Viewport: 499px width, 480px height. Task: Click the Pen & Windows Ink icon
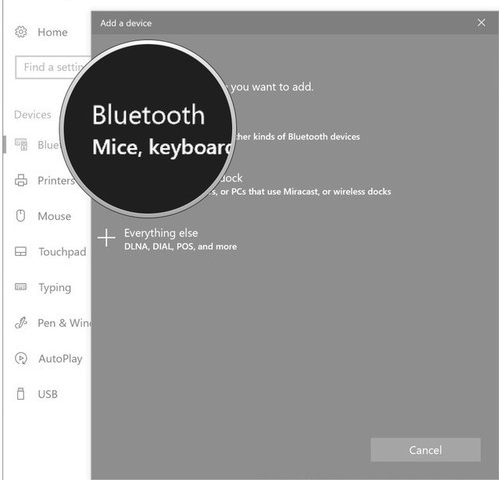point(21,323)
